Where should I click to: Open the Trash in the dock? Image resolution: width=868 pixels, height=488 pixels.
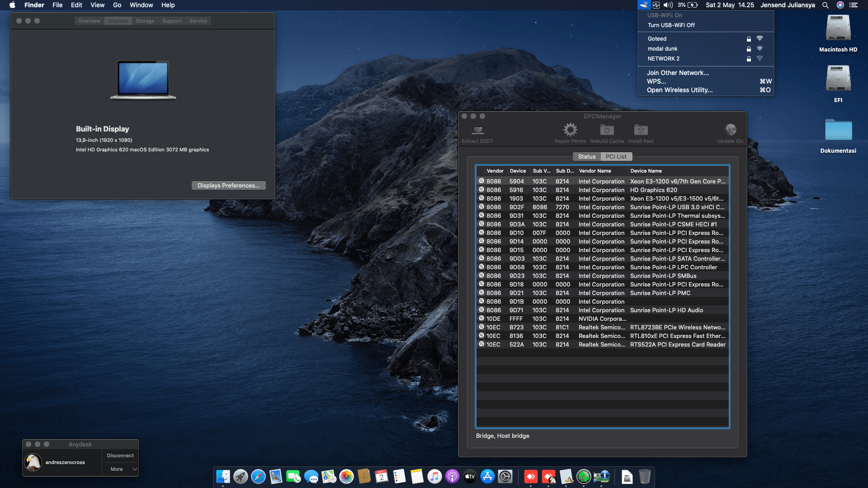(645, 476)
